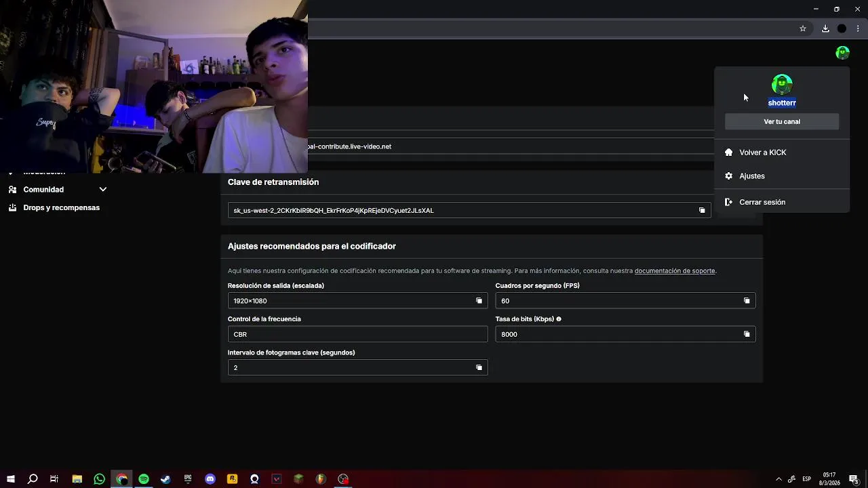This screenshot has height=488, width=868.
Task: Click the shotterr username text
Action: tap(782, 103)
